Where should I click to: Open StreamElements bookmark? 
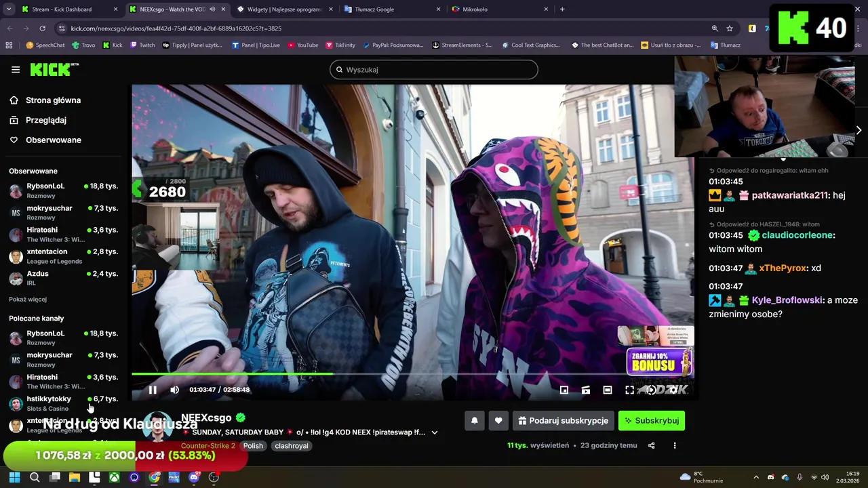click(462, 45)
